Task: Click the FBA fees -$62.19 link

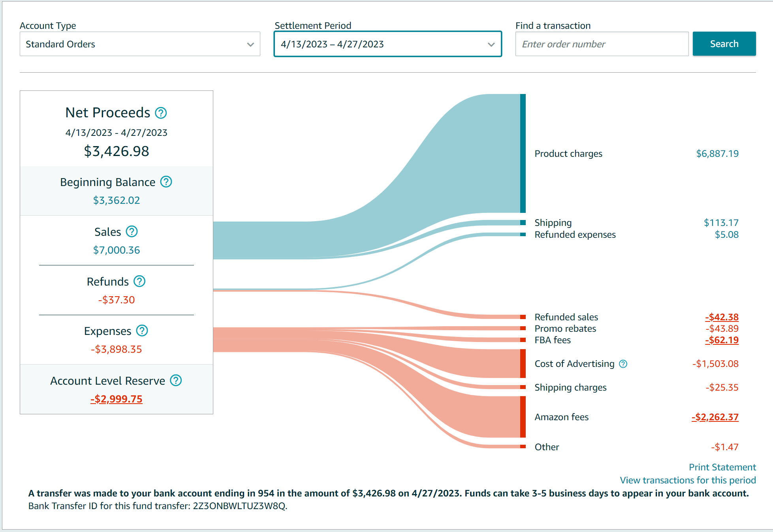Action: (722, 340)
